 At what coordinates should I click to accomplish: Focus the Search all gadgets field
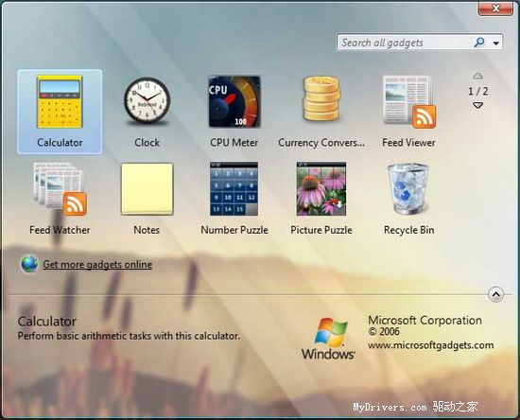coord(405,43)
